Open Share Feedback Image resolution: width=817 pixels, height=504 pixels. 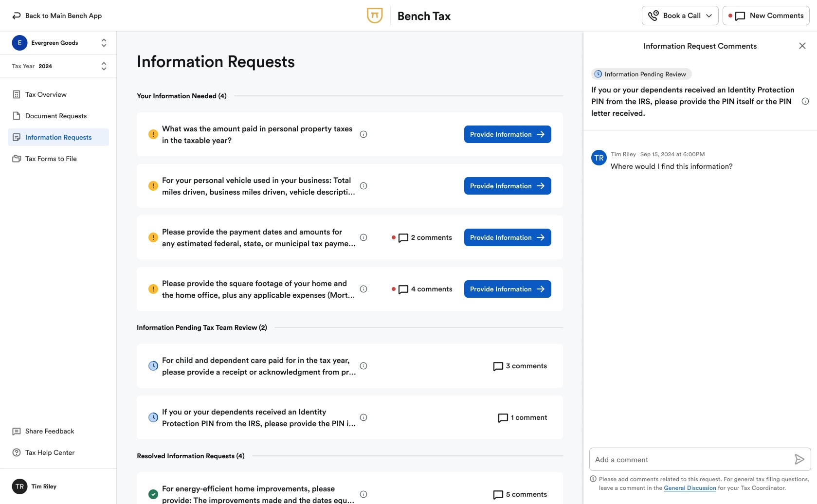tap(49, 432)
